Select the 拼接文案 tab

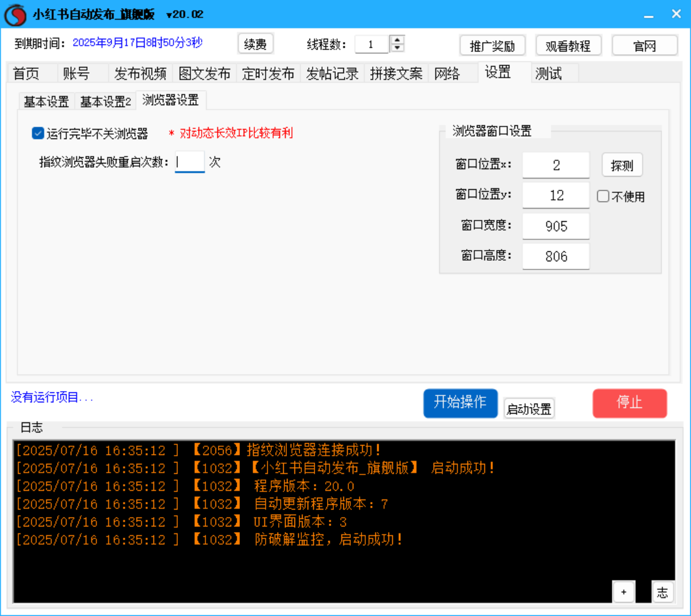coord(396,73)
